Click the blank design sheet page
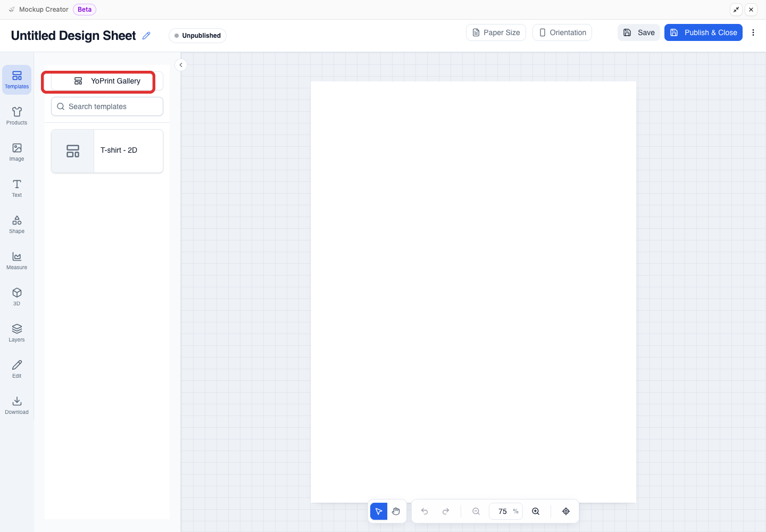The image size is (766, 532). [x=473, y=292]
